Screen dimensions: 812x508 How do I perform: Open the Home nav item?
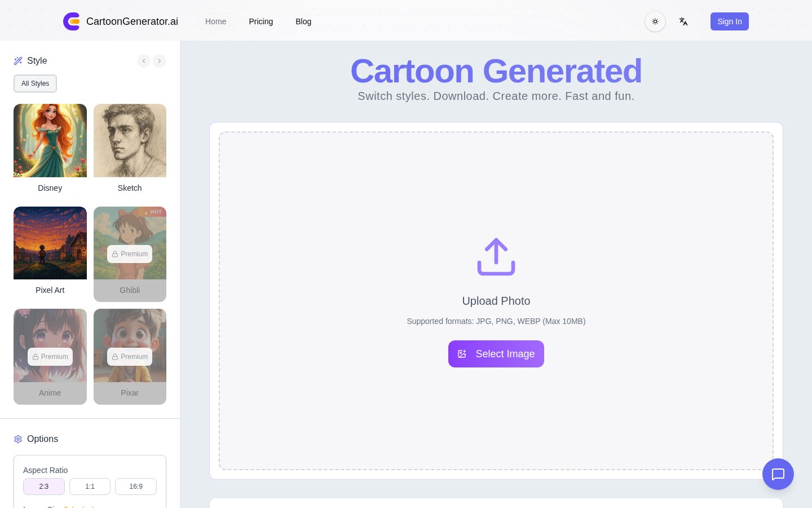pos(215,21)
